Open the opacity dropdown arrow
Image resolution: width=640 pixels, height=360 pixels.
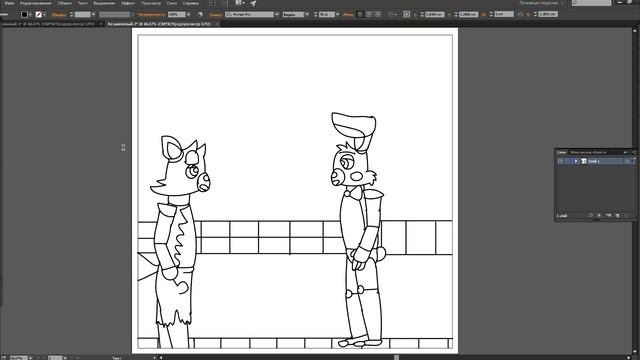point(188,15)
